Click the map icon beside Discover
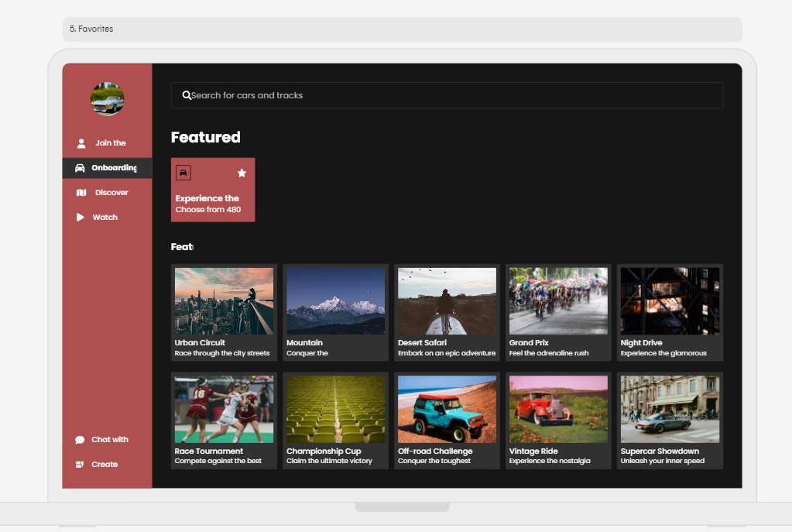This screenshot has height=532, width=792. tap(81, 193)
